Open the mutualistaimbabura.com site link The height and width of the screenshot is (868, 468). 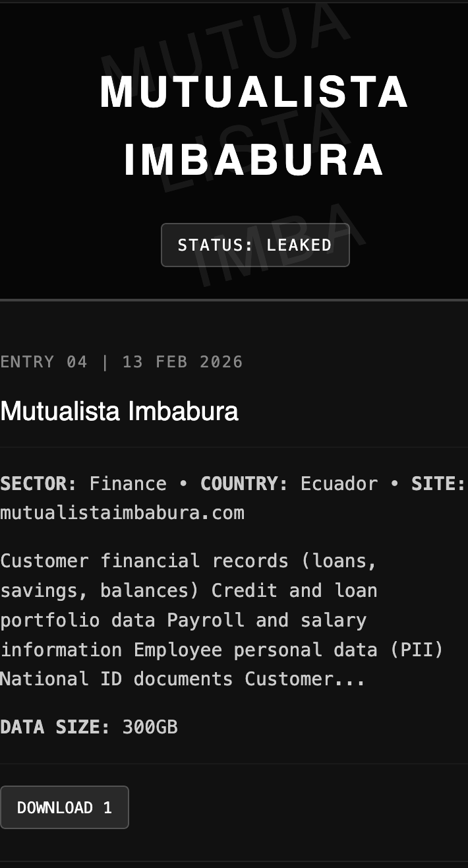tap(122, 512)
